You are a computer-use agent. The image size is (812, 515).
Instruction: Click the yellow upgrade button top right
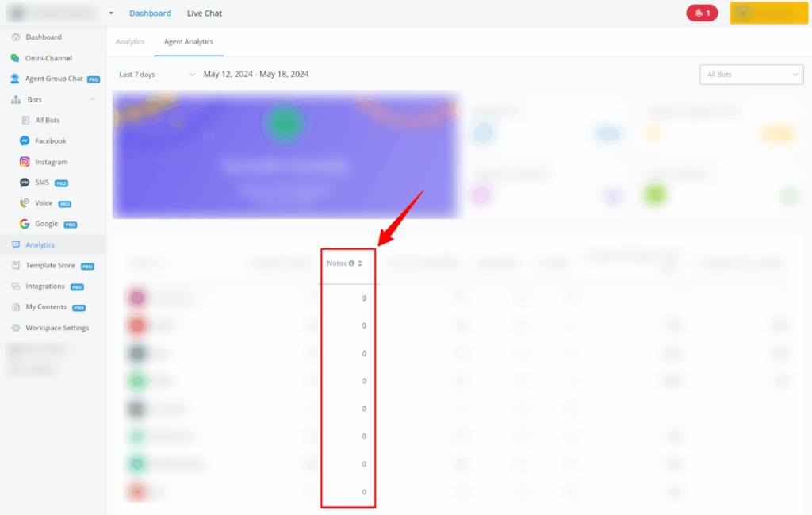(x=768, y=13)
